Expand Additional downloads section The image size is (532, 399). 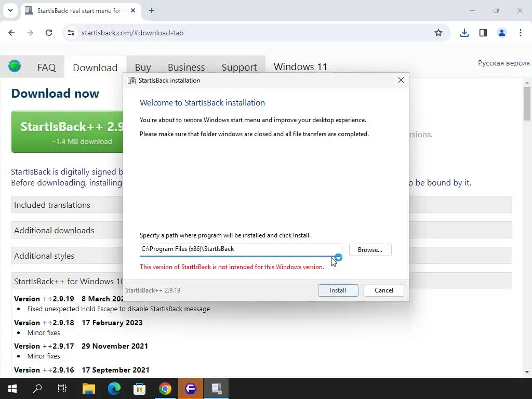pyautogui.click(x=67, y=230)
